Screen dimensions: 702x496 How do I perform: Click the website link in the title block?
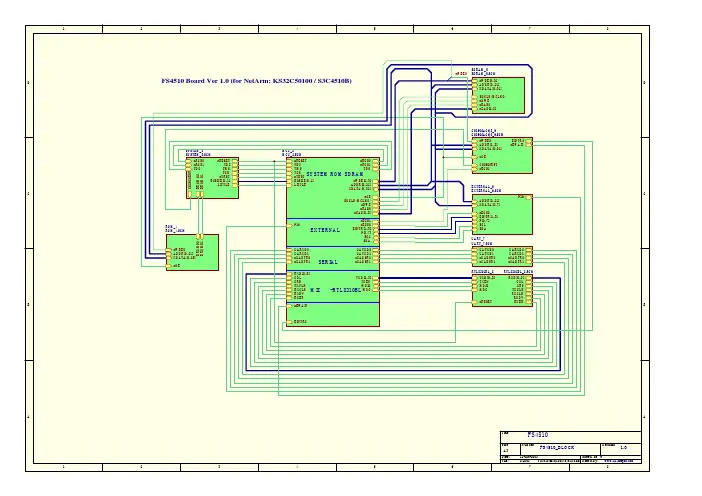click(619, 461)
